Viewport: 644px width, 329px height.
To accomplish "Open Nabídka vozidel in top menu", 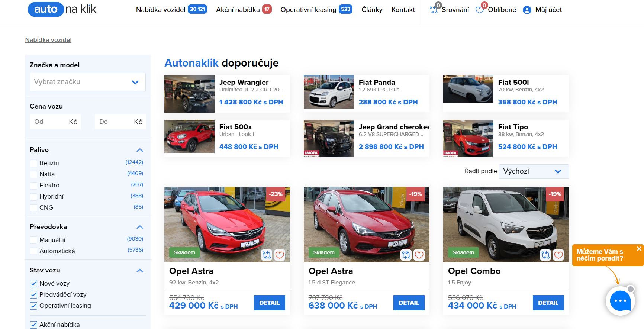I will pos(161,10).
